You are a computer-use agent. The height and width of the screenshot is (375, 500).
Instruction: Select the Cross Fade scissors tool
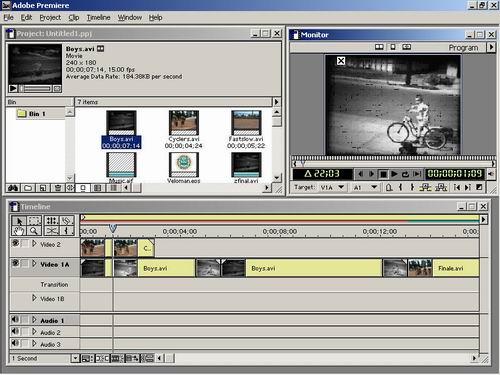point(51,230)
